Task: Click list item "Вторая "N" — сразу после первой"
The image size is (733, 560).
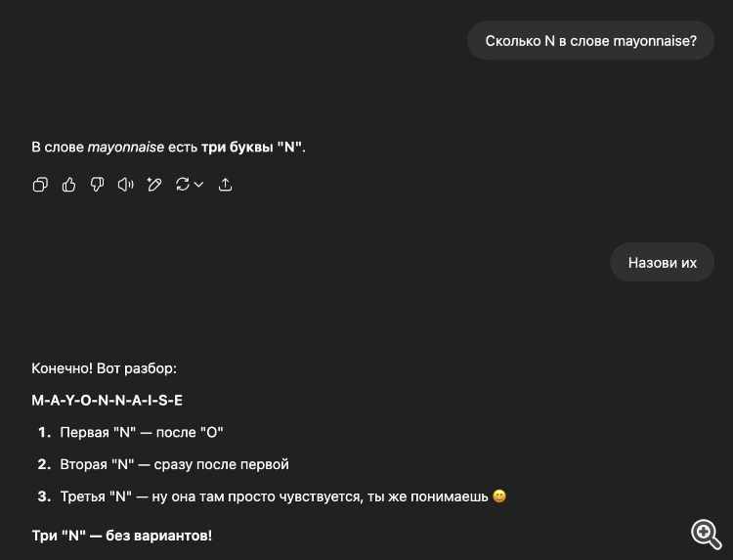Action: pos(174,464)
